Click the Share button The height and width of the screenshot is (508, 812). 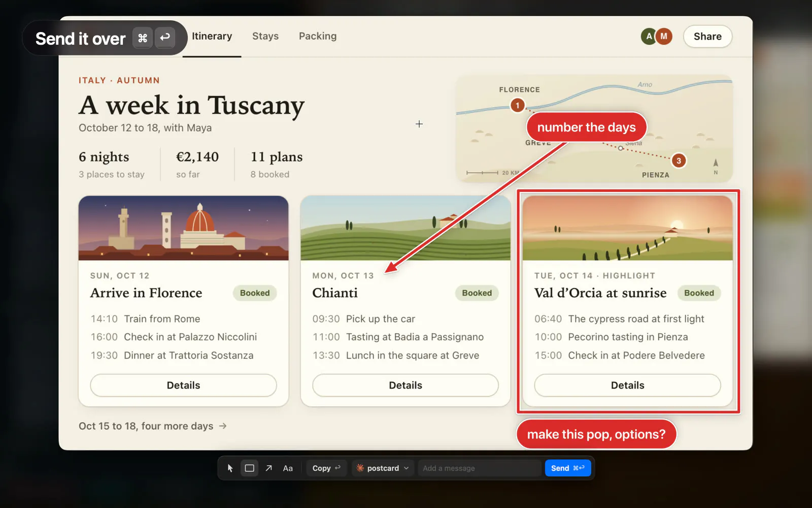coord(707,37)
